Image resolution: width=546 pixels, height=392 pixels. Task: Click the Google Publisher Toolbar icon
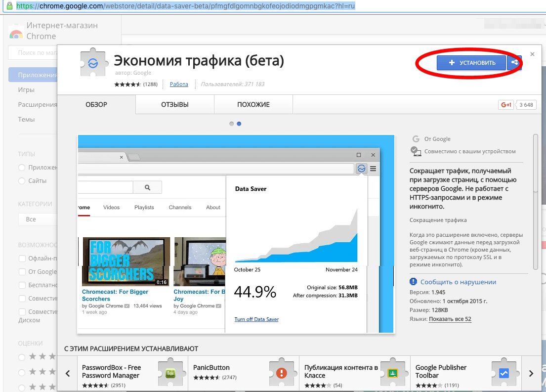(504, 373)
